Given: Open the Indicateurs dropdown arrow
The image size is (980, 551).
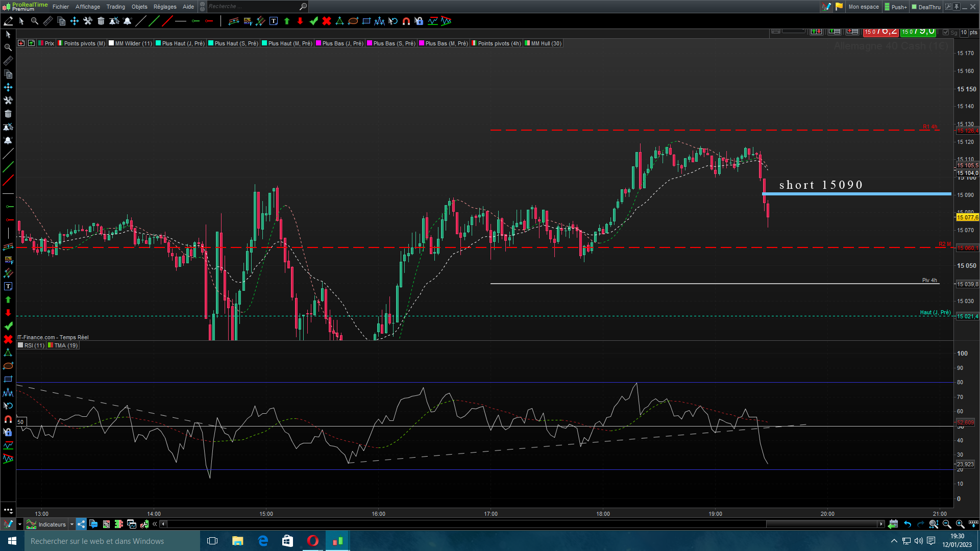Looking at the screenshot, I should pos(72,524).
